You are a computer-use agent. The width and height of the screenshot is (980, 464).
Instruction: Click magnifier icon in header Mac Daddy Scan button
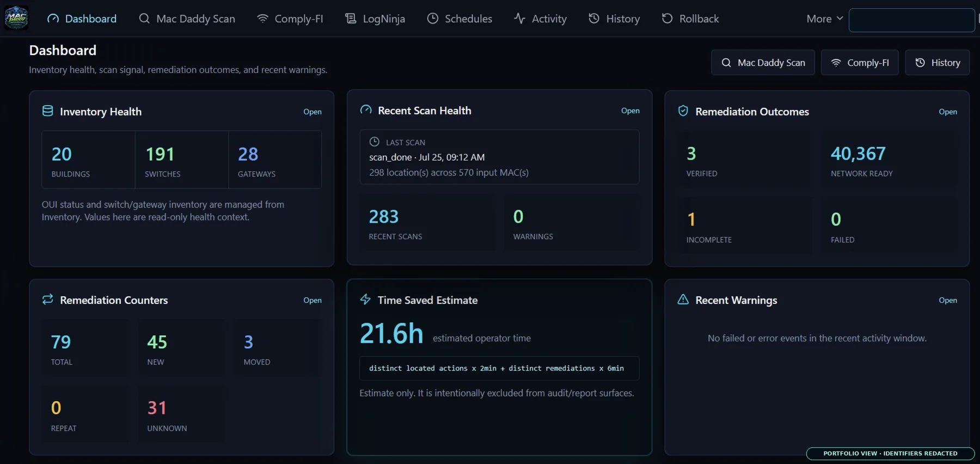pyautogui.click(x=726, y=63)
